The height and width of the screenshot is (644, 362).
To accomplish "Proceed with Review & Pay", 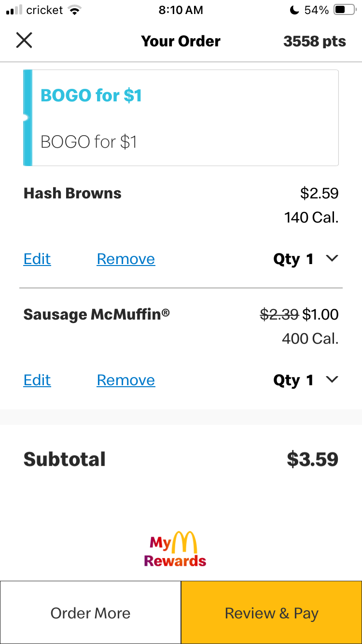I will pyautogui.click(x=271, y=613).
